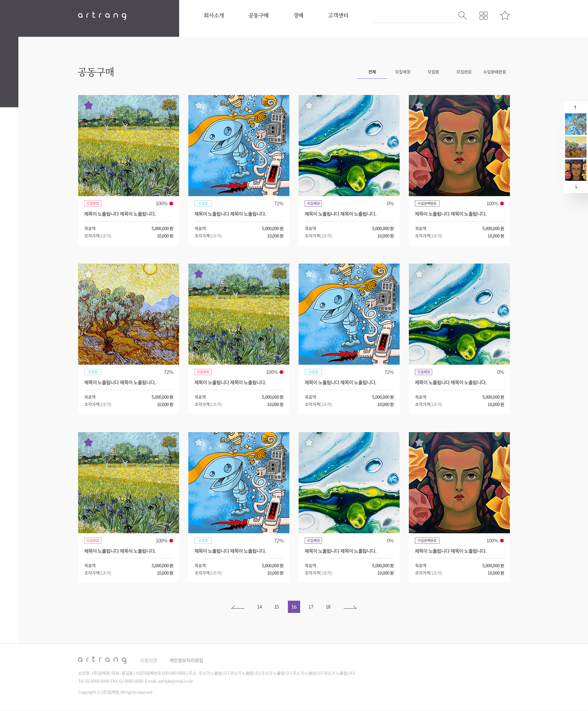Click the search magnifier icon in header
The image size is (588, 711).
click(x=462, y=15)
